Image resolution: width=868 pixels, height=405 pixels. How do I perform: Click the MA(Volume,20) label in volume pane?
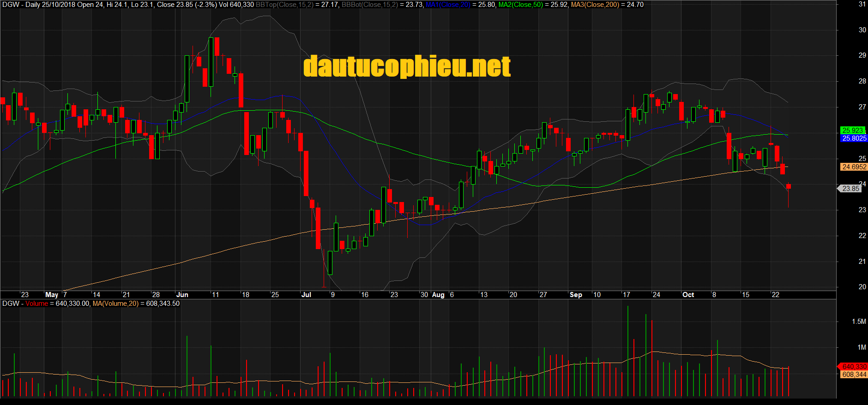tap(115, 304)
